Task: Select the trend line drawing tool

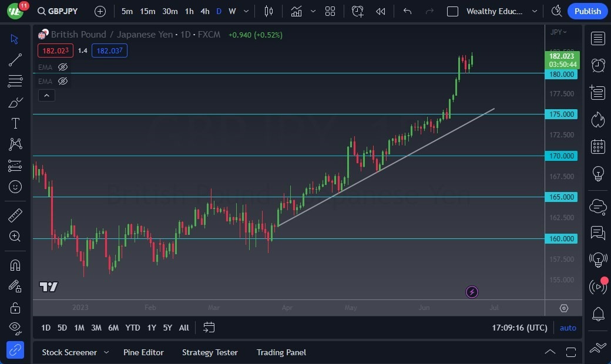Action: click(x=15, y=59)
